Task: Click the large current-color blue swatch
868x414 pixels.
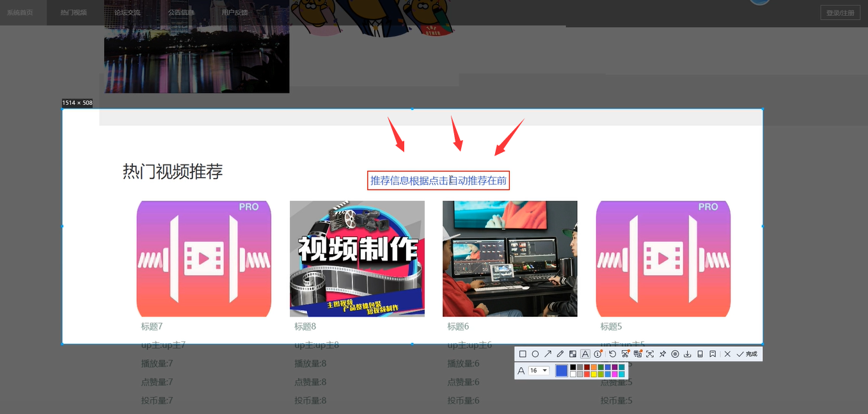Action: tap(562, 370)
